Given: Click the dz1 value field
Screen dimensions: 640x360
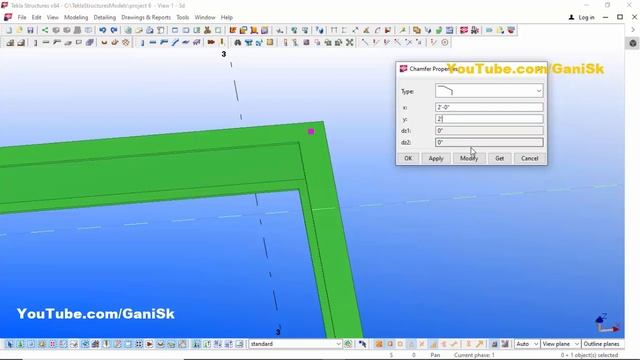Looking at the screenshot, I should pos(489,131).
